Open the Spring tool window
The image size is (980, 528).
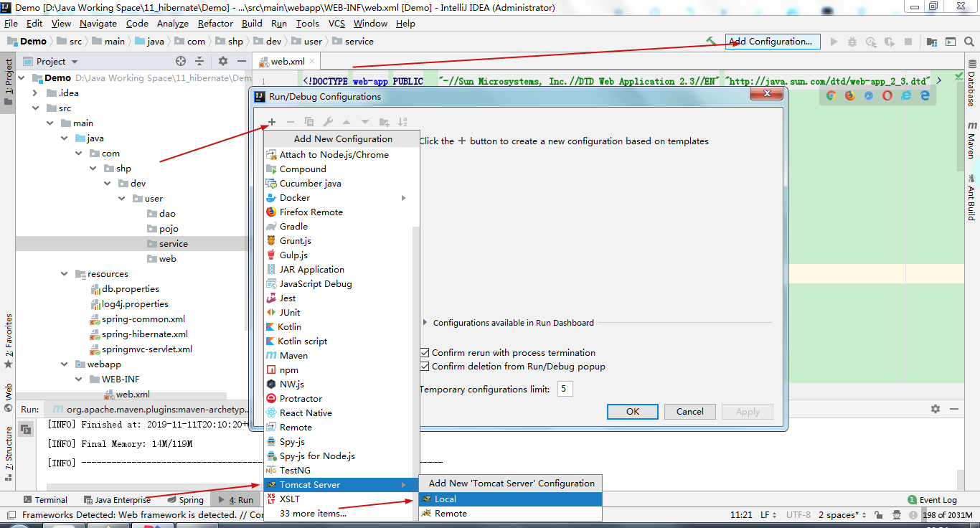(x=185, y=500)
